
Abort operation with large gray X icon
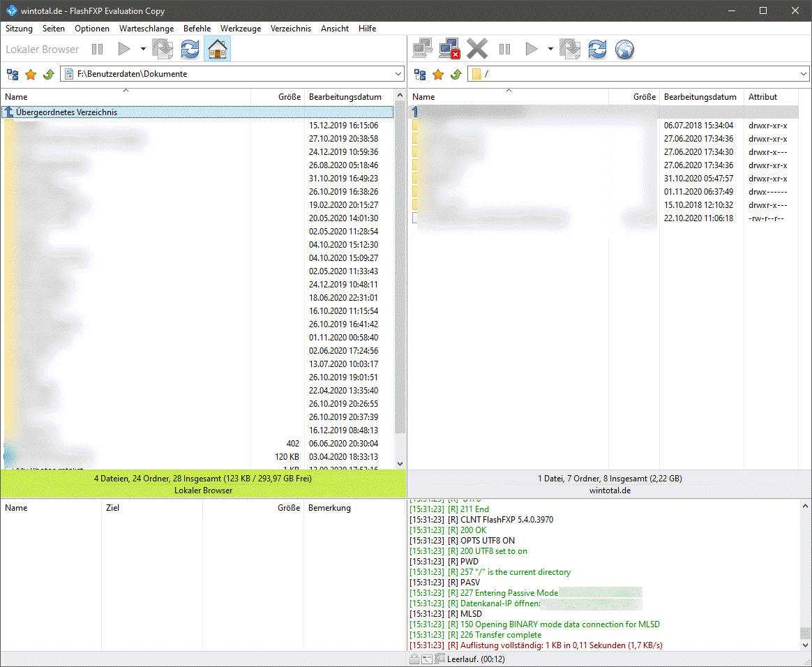pyautogui.click(x=477, y=50)
